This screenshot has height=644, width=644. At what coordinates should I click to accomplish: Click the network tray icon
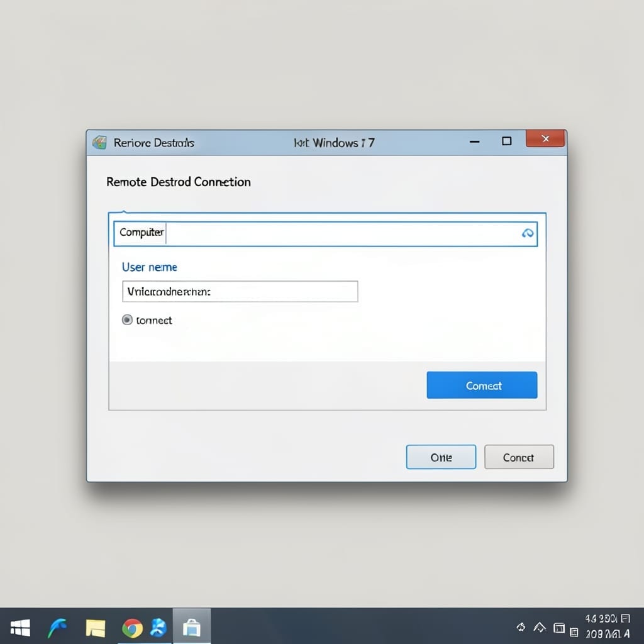539,627
